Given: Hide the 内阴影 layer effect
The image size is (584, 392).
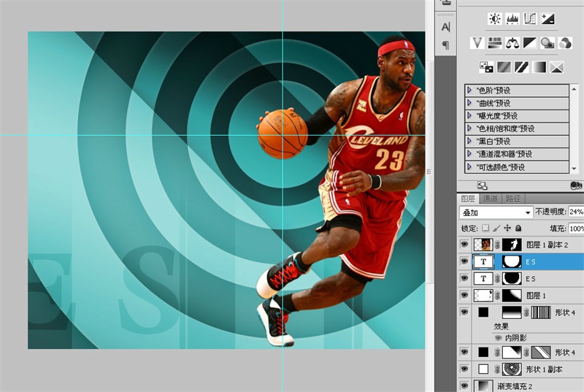Looking at the screenshot, I should point(498,338).
